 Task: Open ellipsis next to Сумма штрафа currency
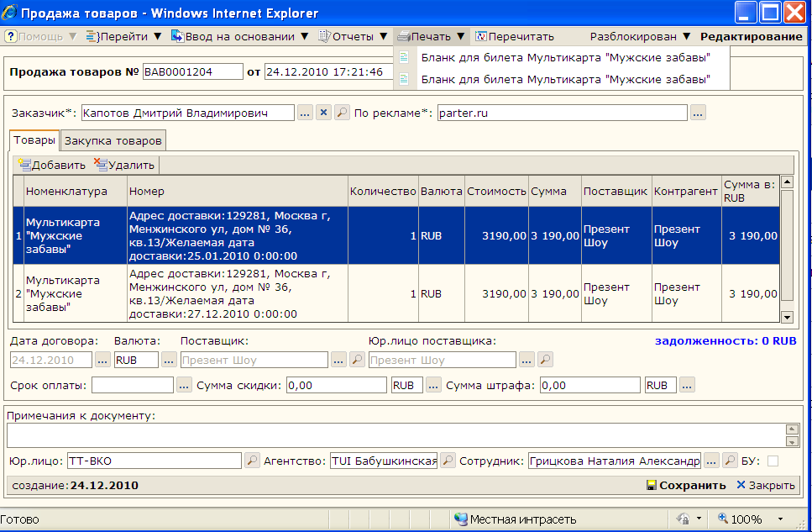point(687,385)
